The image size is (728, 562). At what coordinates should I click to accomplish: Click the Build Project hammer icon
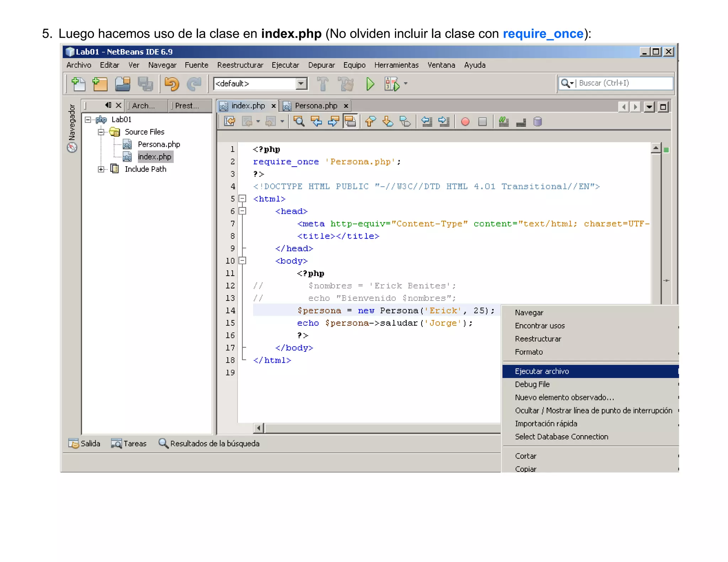pyautogui.click(x=323, y=84)
